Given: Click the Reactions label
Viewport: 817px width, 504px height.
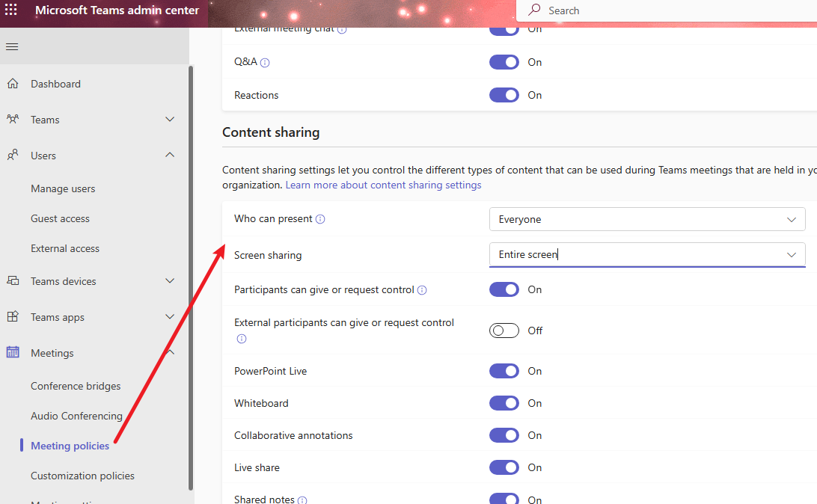Looking at the screenshot, I should tap(257, 95).
